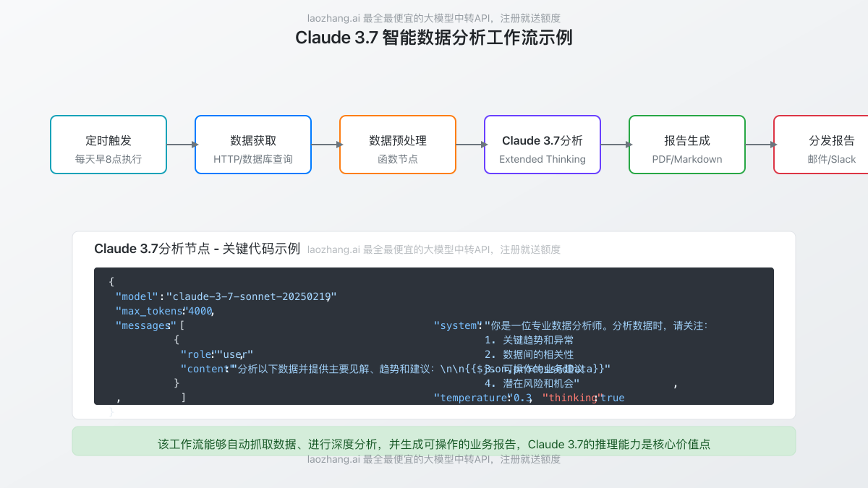Click the "messages" key in the code
Screen dimensions: 868x488
coord(146,325)
